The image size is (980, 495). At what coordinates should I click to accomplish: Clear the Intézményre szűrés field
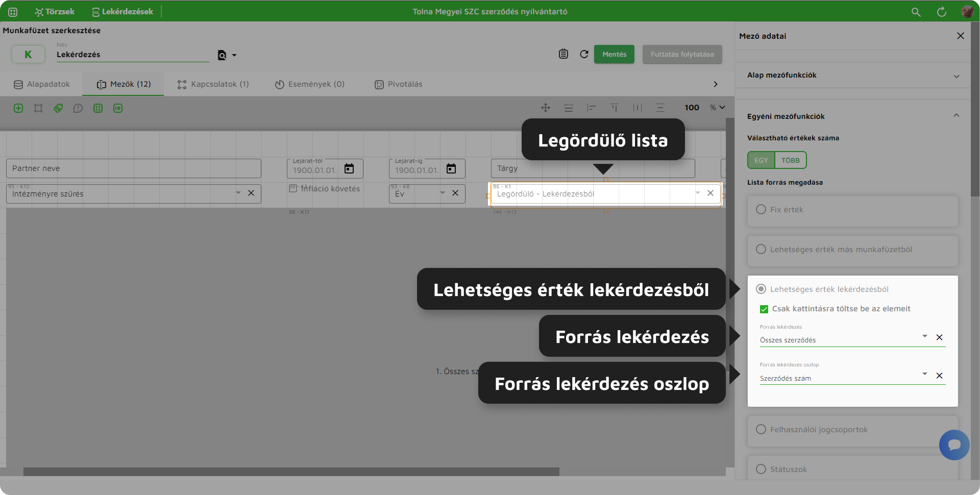point(251,193)
